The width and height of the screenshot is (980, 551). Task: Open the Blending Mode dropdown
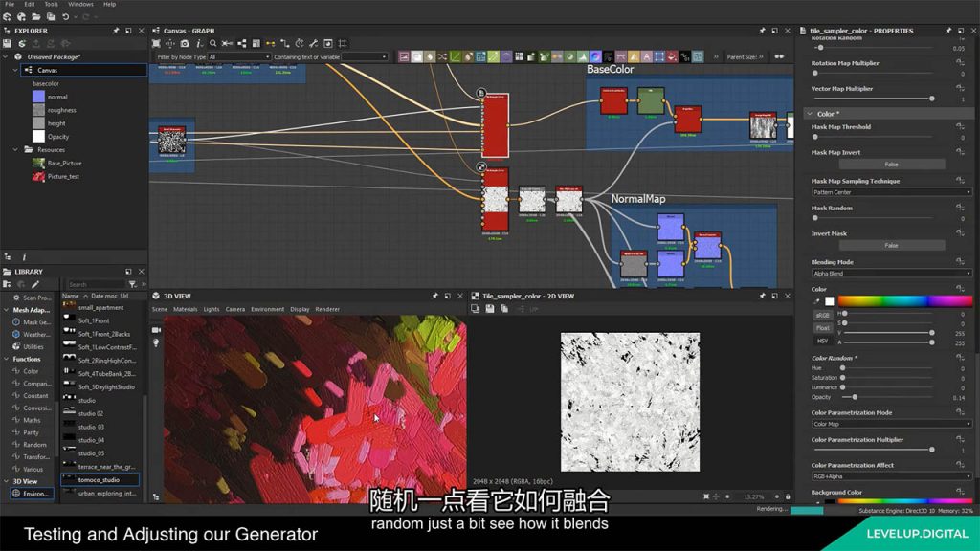click(891, 274)
